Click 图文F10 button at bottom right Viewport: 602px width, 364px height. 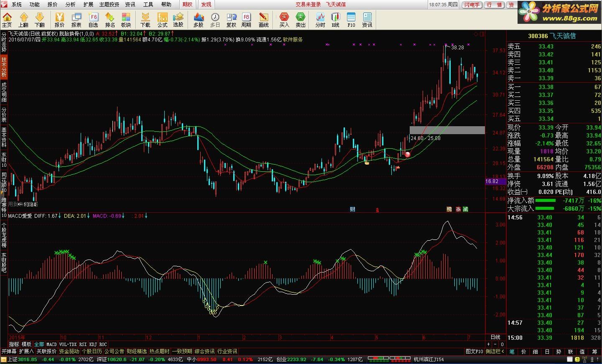point(474,351)
